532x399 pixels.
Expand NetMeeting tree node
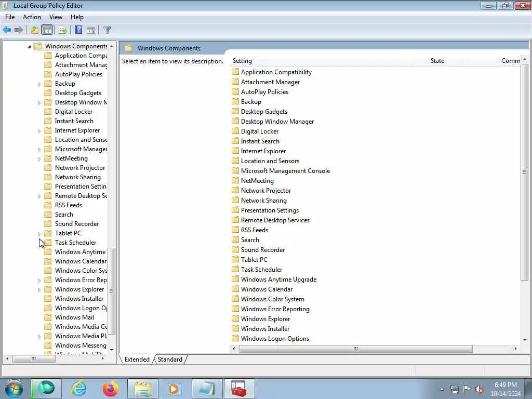(39, 159)
